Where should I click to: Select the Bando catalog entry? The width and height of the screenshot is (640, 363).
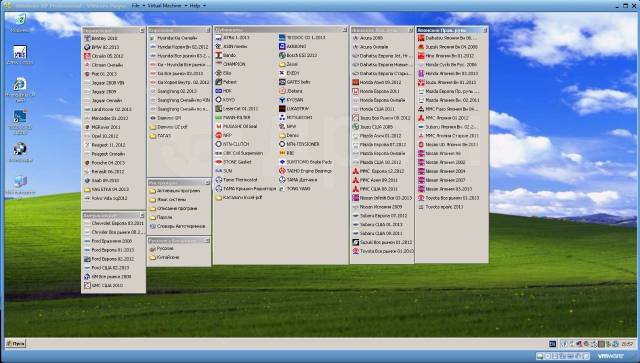coord(226,55)
